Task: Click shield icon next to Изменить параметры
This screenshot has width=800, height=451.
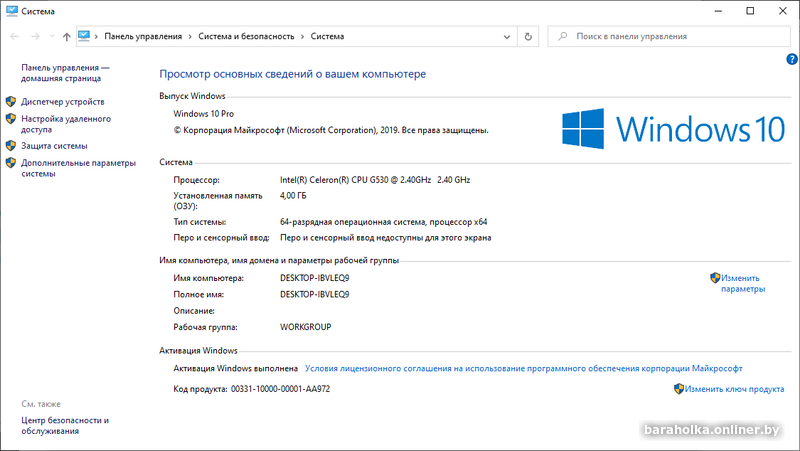Action: coord(715,278)
